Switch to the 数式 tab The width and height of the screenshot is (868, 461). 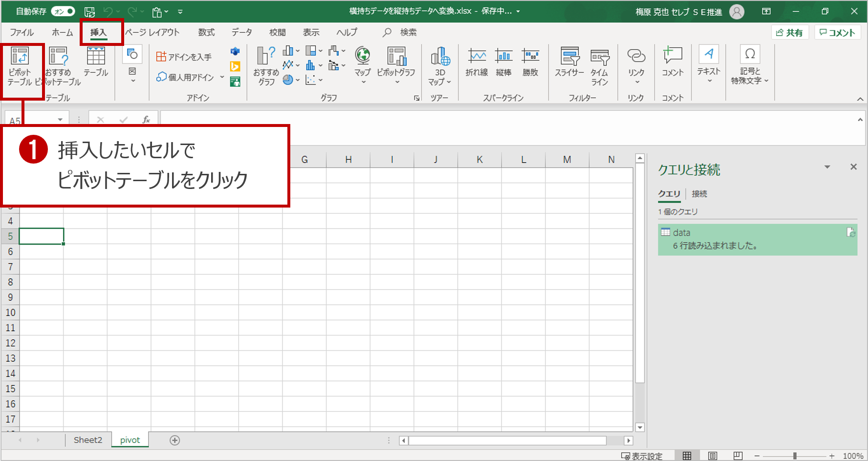(206, 32)
